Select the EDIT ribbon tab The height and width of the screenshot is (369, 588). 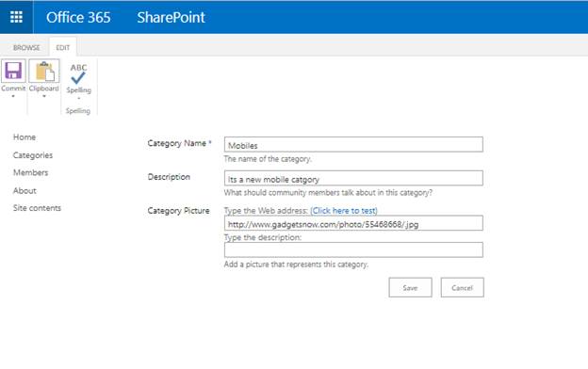[62, 48]
